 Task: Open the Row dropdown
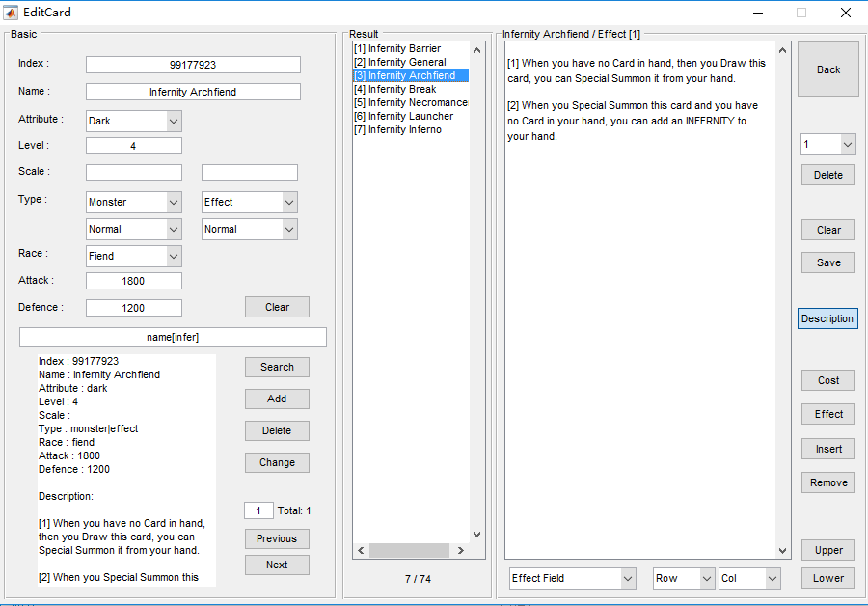click(684, 578)
